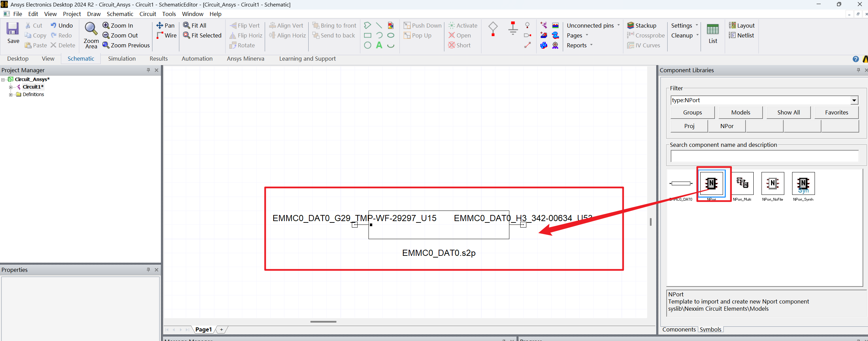Click the List table icon
This screenshot has width=868, height=341.
[x=713, y=33]
